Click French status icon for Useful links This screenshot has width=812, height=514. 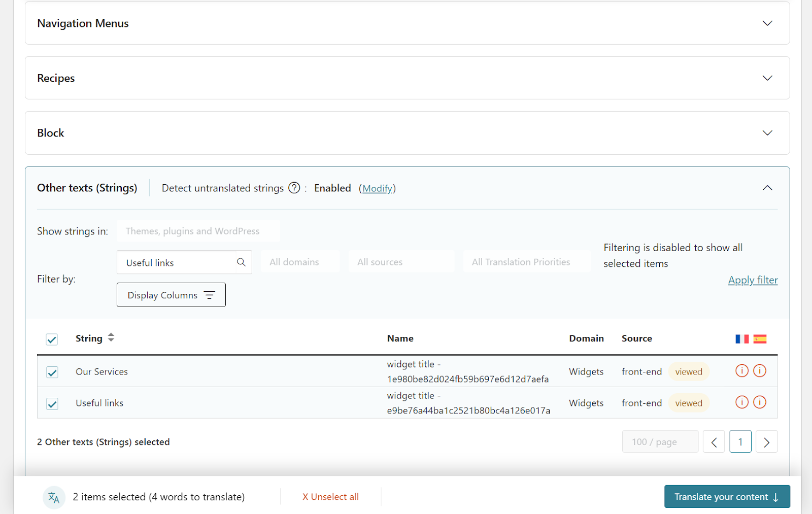[741, 402]
